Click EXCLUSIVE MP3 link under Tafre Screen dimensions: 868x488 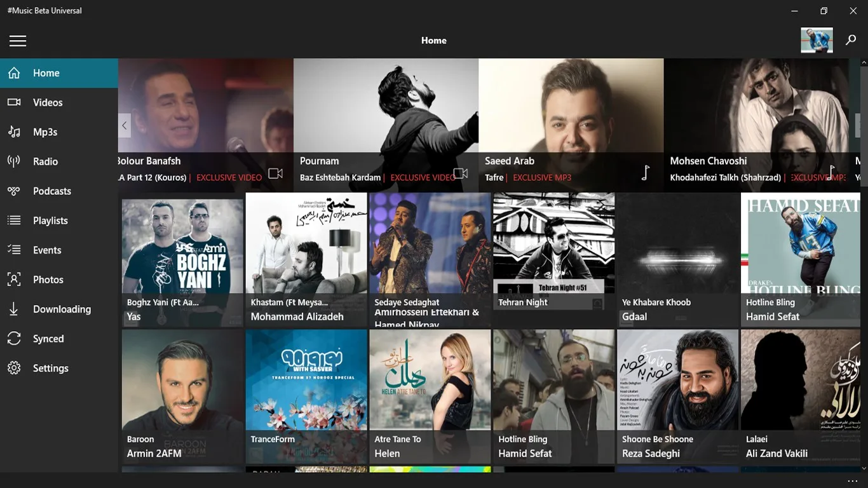pyautogui.click(x=542, y=177)
